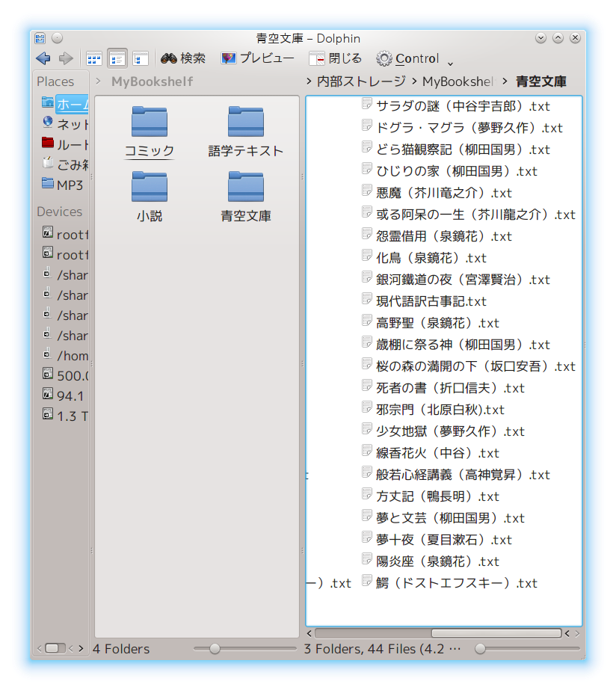This screenshot has width=616, height=690.
Task: Select file 鰐（ドストエフスキー）.txt
Action: click(x=449, y=583)
